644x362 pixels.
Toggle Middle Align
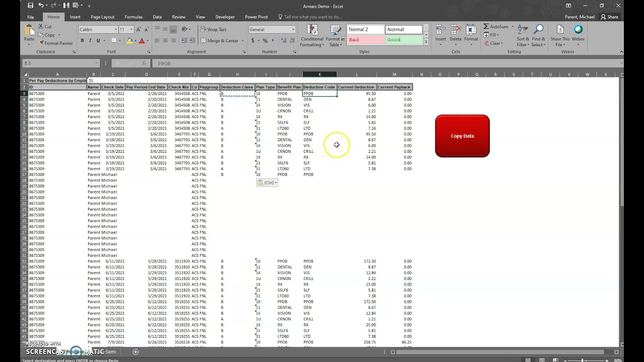coord(165,29)
